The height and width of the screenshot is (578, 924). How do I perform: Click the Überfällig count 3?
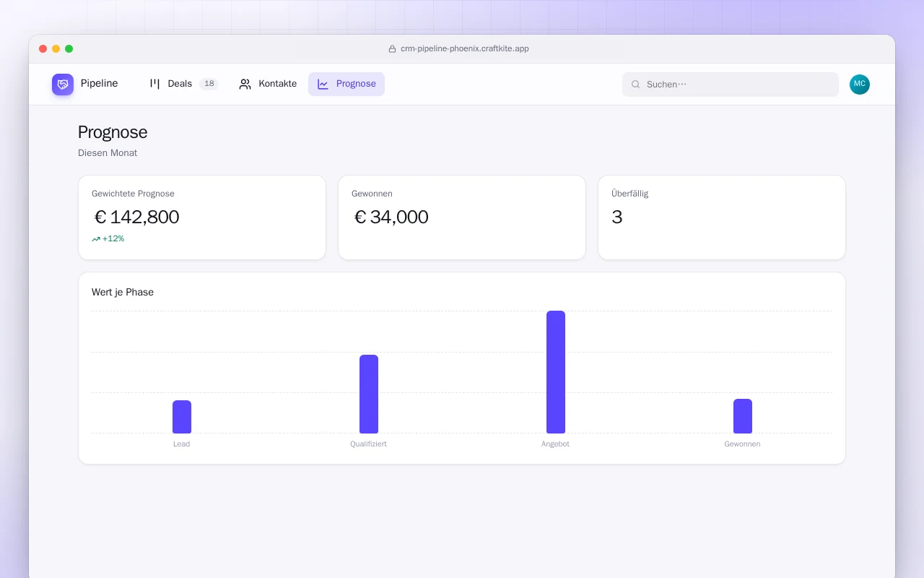click(x=617, y=217)
